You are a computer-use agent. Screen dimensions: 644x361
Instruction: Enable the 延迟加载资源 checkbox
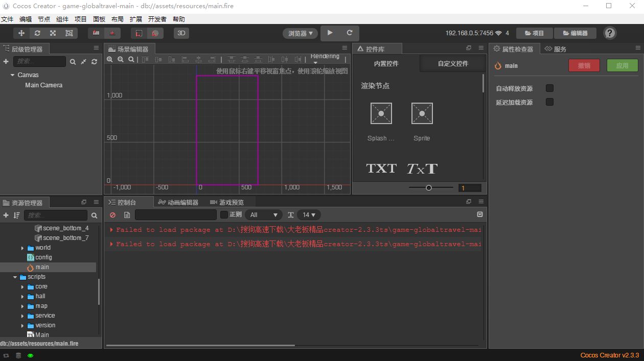coord(549,102)
